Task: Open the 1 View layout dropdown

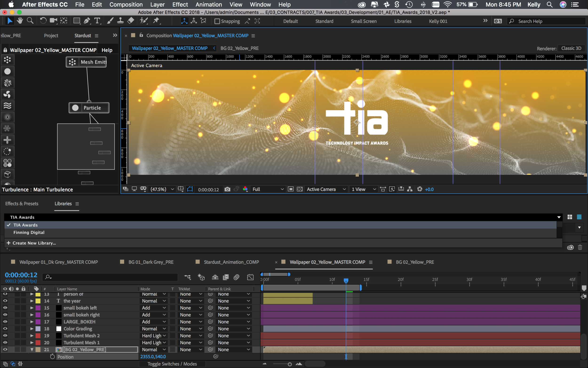Action: pyautogui.click(x=364, y=189)
